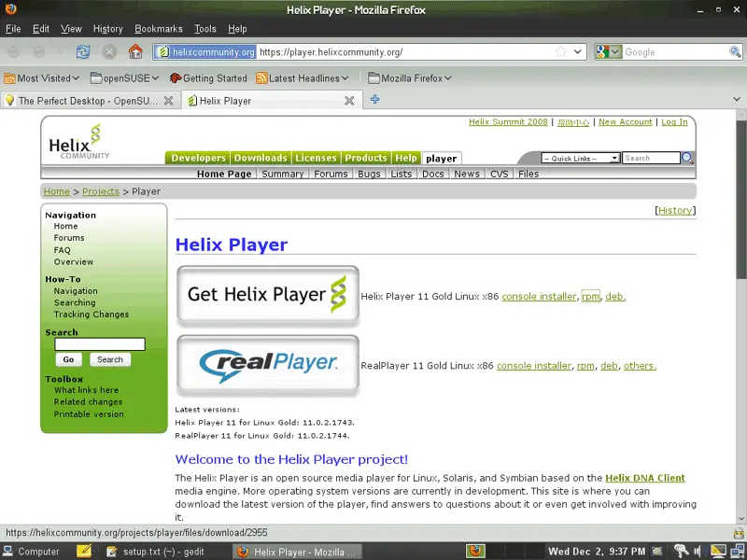
Task: Click the Back arrow in Firefox toolbar
Action: [13, 51]
